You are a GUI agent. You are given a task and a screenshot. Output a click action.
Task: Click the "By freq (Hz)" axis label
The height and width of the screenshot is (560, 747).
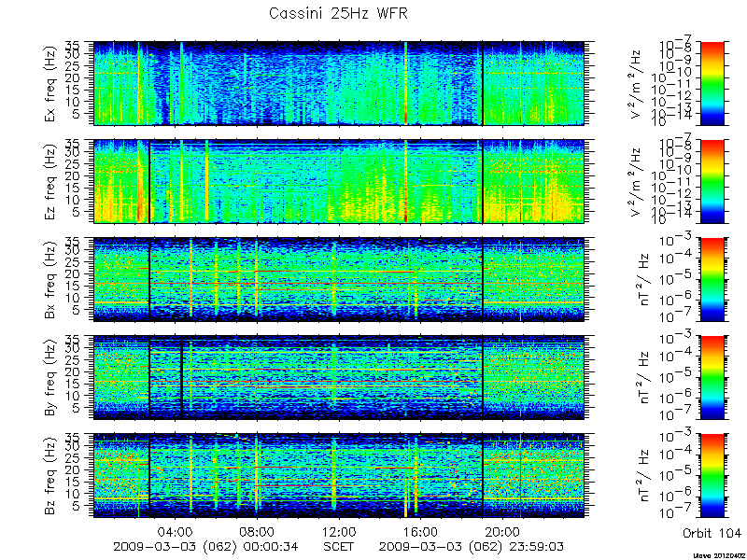click(x=51, y=378)
